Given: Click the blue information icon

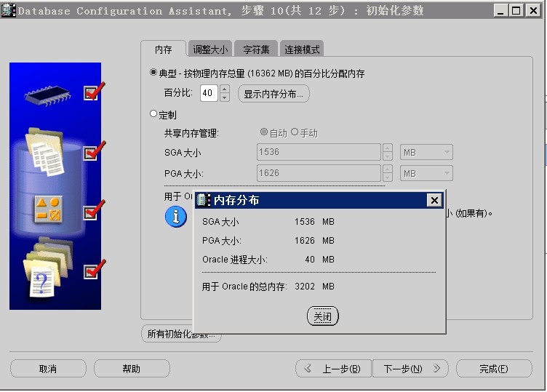Looking at the screenshot, I should click(175, 216).
